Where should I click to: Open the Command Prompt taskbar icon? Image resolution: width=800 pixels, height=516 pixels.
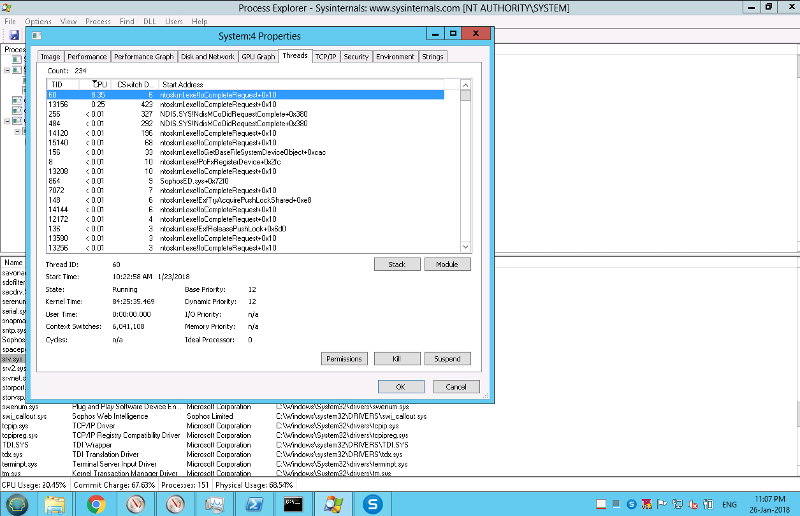[x=293, y=504]
